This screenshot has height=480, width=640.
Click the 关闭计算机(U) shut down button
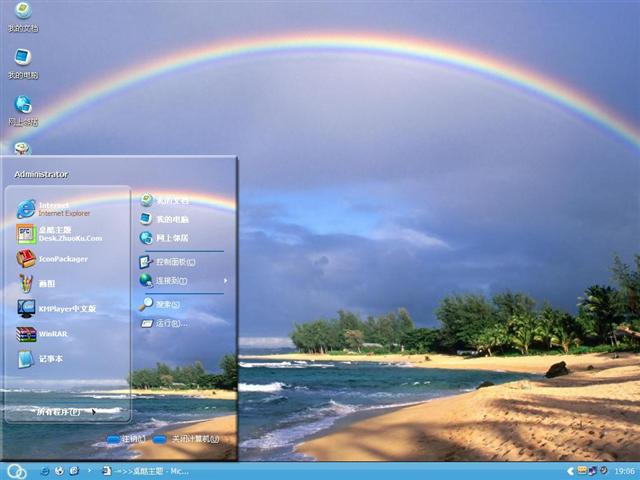pos(186,439)
